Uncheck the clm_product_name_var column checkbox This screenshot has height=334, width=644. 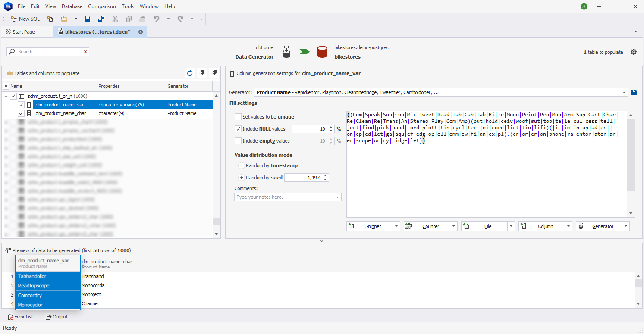click(21, 105)
